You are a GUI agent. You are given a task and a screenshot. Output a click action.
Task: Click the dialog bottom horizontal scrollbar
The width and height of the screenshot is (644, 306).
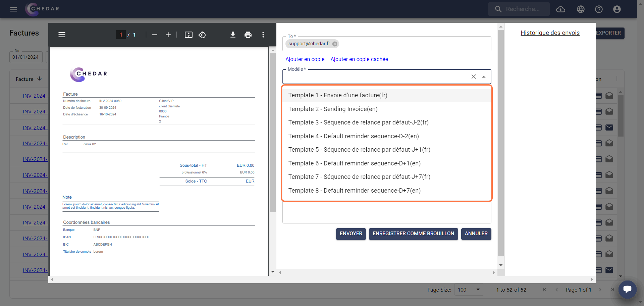tap(322, 279)
